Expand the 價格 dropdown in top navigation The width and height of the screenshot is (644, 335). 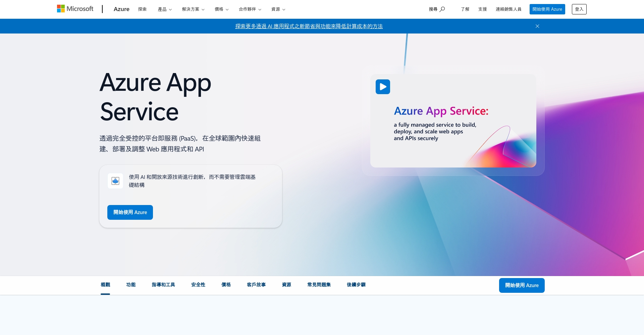point(222,9)
